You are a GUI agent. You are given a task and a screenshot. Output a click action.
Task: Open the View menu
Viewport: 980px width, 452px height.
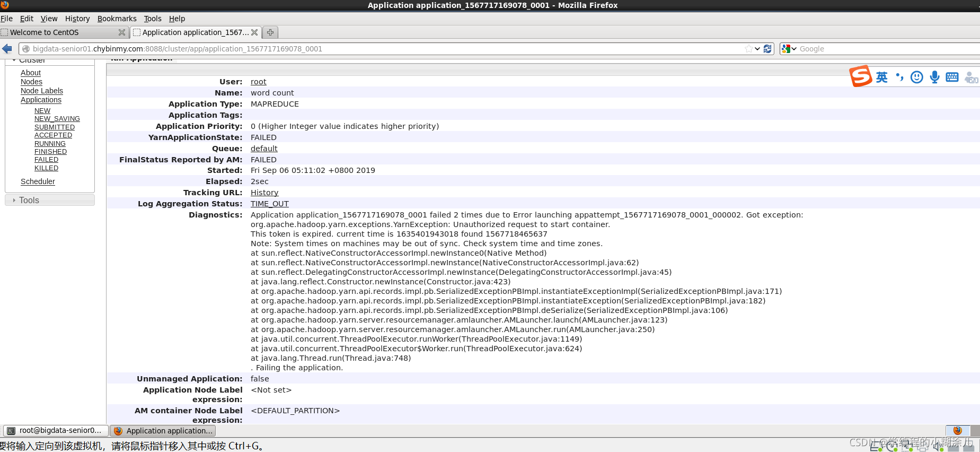pos(49,19)
